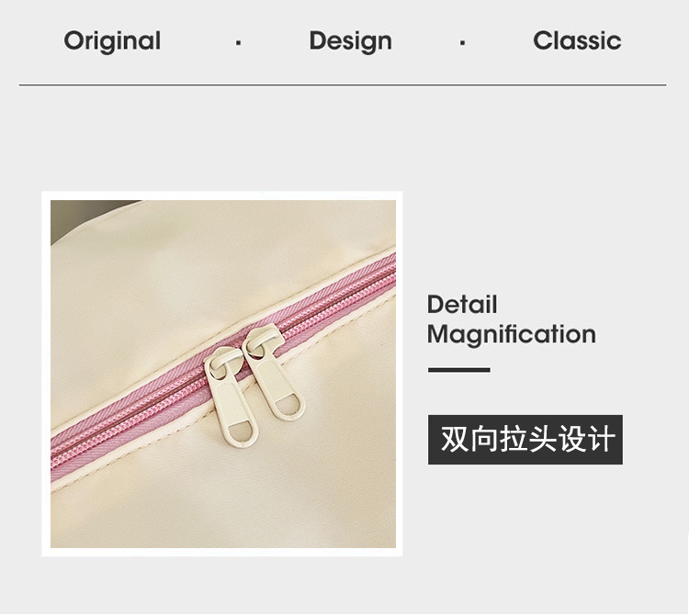Select the right zipper pull tab
689x616 pixels.
click(274, 373)
